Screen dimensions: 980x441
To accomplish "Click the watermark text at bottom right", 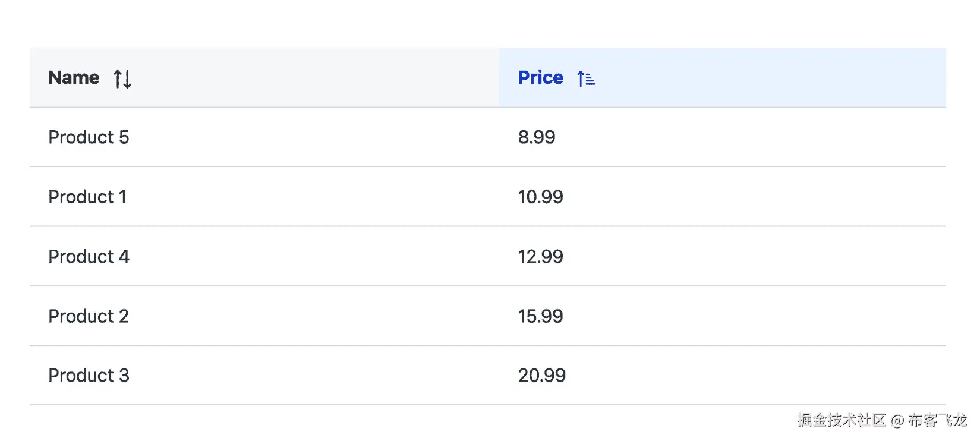I will (882, 420).
